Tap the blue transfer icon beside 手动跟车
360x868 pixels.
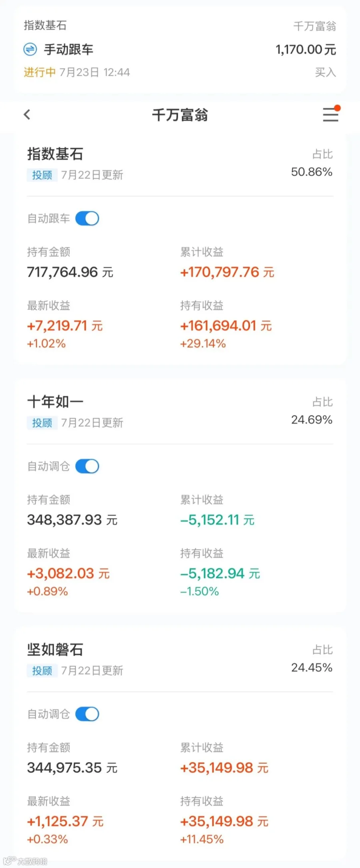pyautogui.click(x=30, y=49)
